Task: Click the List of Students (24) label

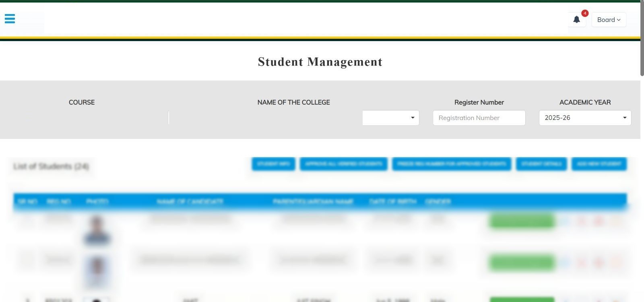Action: [51, 166]
